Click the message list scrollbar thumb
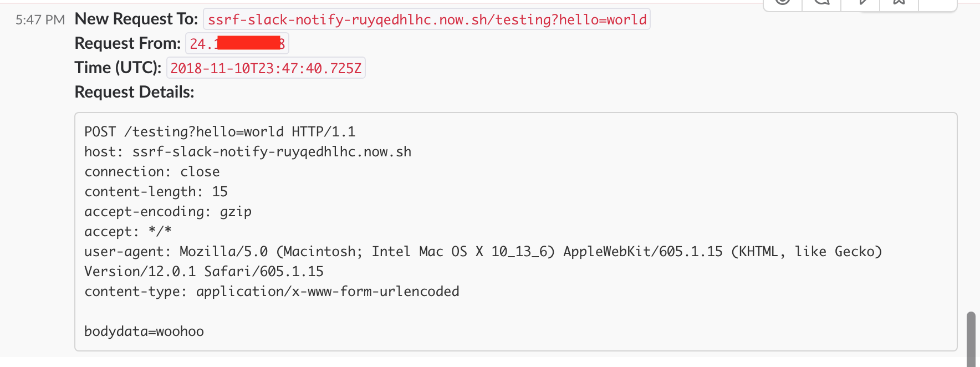The image size is (980, 367). click(971, 339)
